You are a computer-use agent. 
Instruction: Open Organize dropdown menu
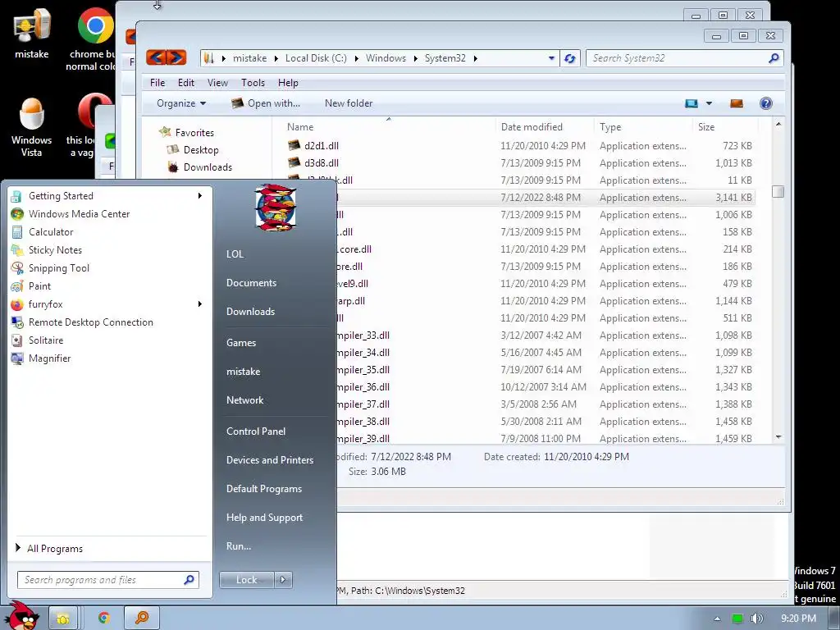pos(181,103)
